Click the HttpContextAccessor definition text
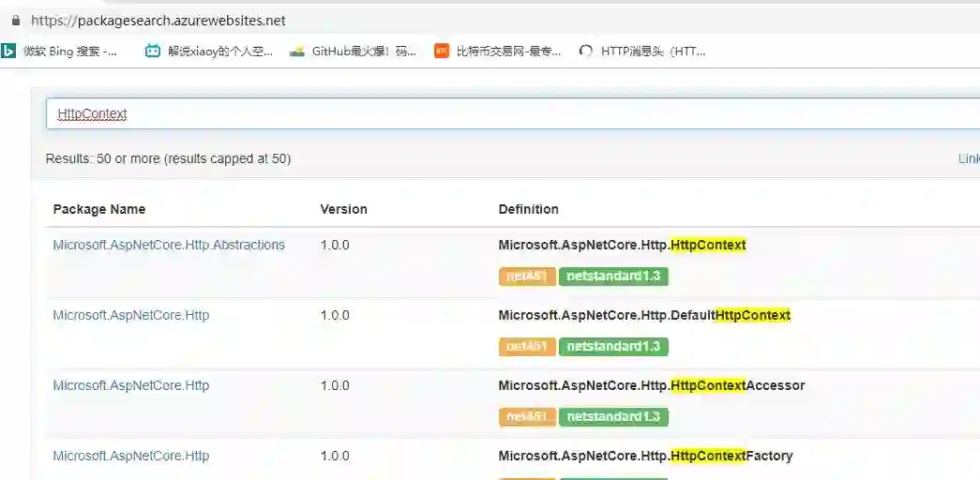Image resolution: width=980 pixels, height=480 pixels. pos(651,385)
